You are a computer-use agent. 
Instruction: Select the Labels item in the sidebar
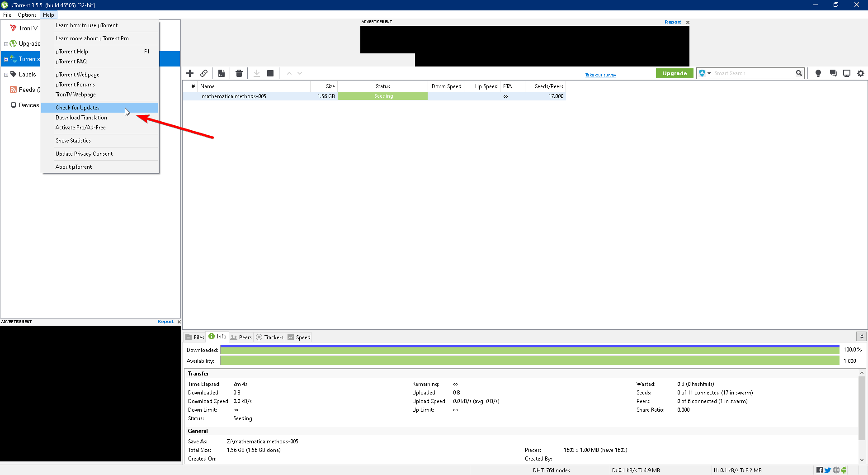pyautogui.click(x=27, y=74)
